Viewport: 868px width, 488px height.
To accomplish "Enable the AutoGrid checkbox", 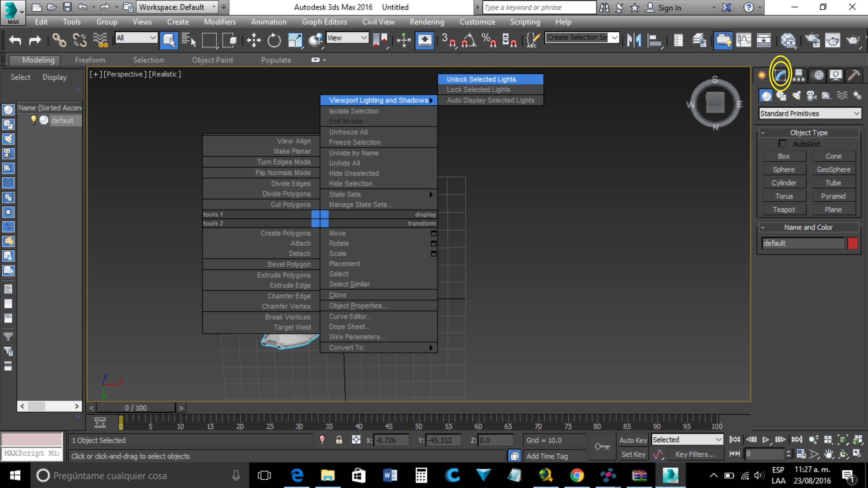I will tap(782, 144).
